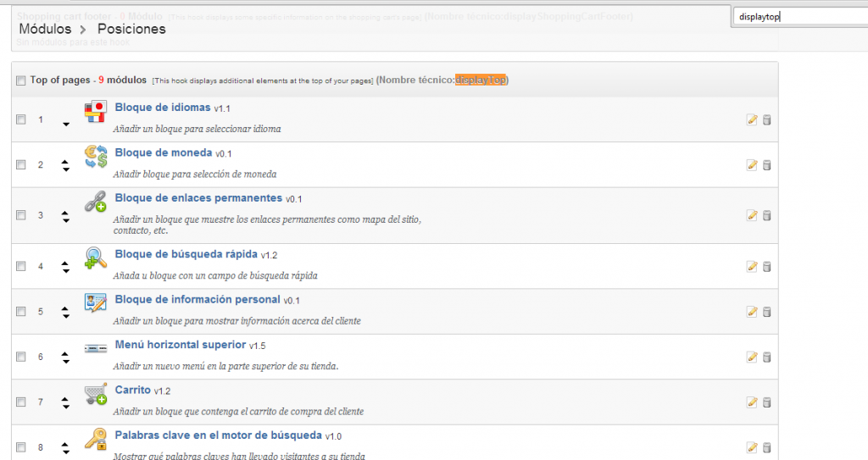
Task: Check the Menú horizontal superior checkbox
Action: click(x=21, y=357)
